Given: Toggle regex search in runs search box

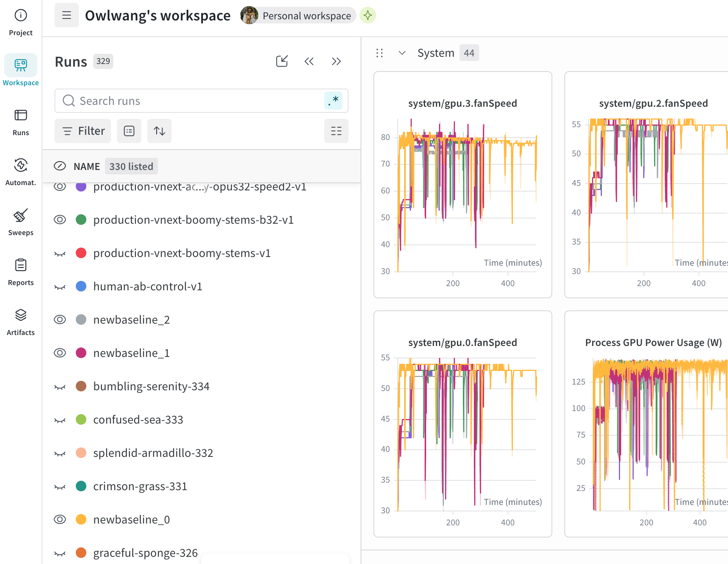Looking at the screenshot, I should (x=333, y=101).
